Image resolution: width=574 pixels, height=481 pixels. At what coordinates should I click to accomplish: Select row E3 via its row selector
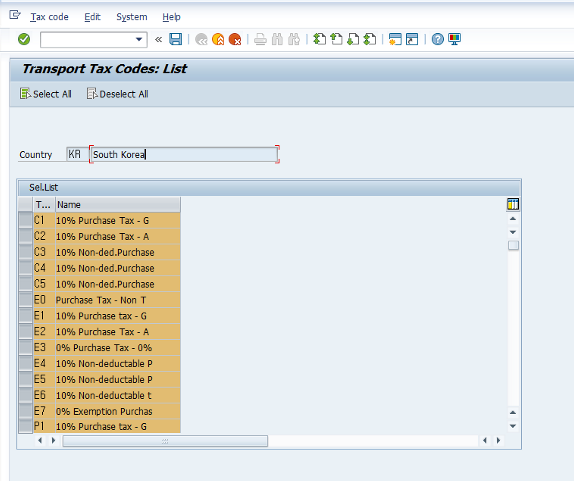coord(26,347)
